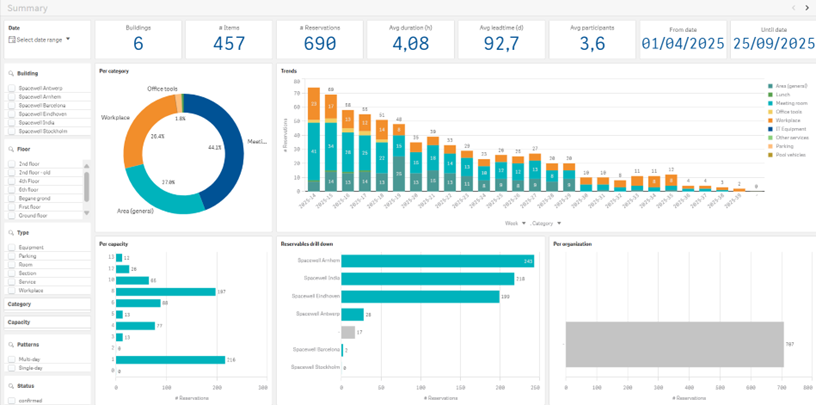Viewport: 816px width, 405px height.
Task: Tick the Spacewell Barcelona checkbox
Action: pyautogui.click(x=11, y=105)
